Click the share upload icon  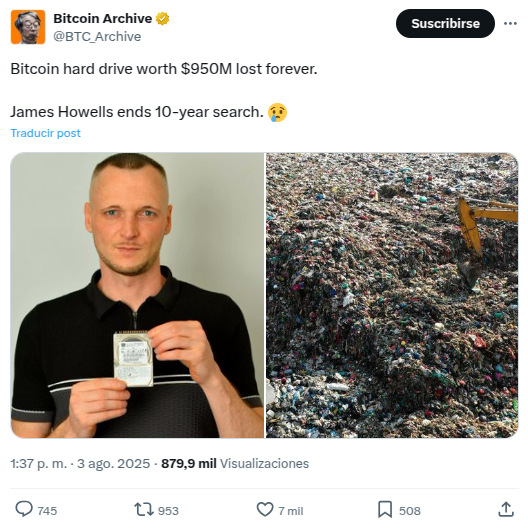(x=505, y=509)
